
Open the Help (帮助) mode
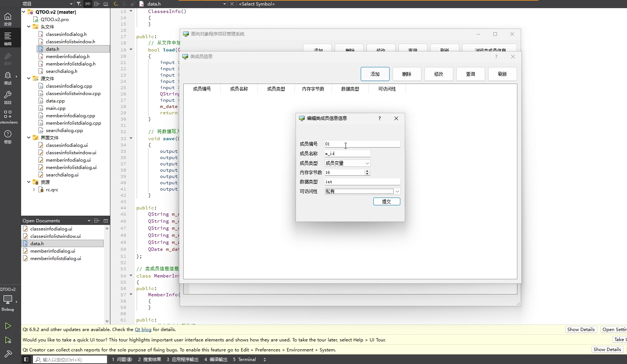coord(8,137)
